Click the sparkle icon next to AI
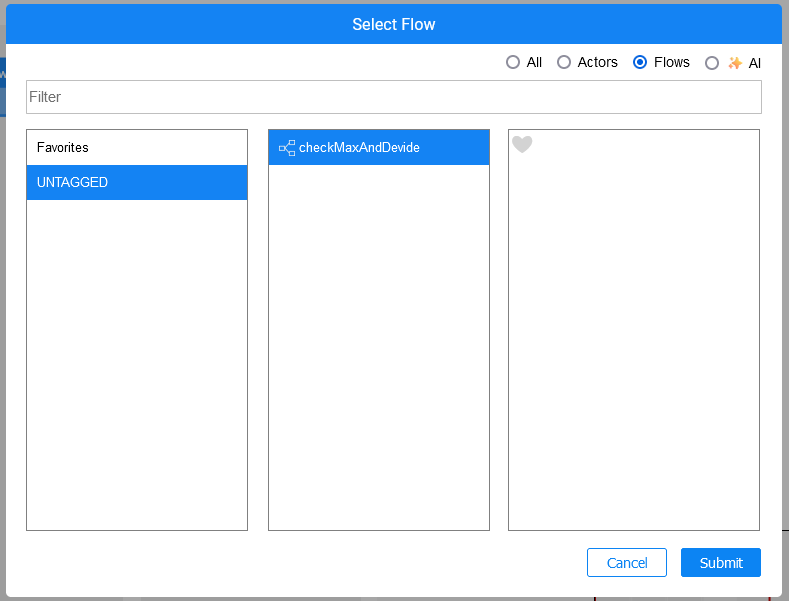789x601 pixels. [735, 63]
